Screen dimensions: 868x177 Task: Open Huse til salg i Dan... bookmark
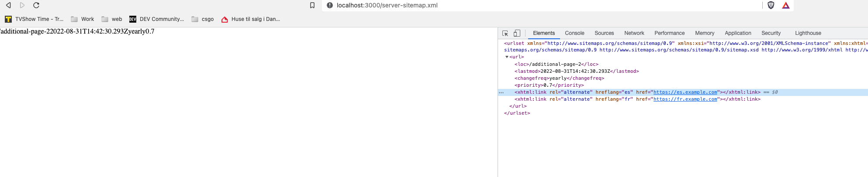coord(251,19)
